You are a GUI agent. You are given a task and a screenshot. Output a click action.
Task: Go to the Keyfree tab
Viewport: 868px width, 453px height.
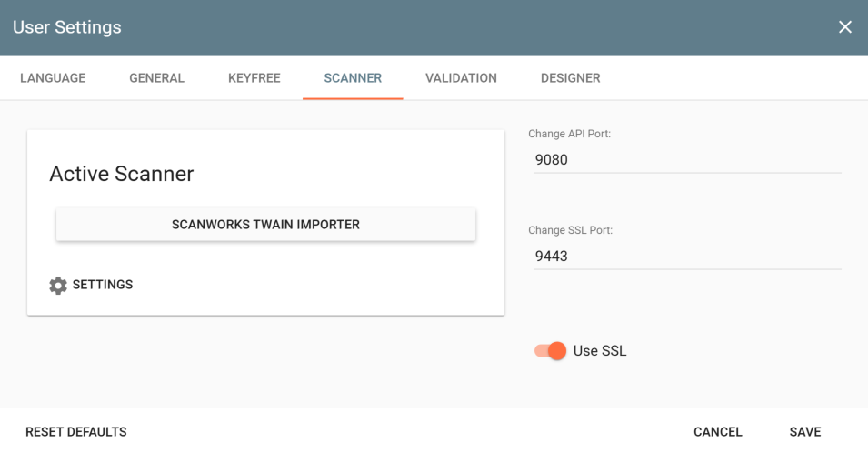(x=254, y=78)
